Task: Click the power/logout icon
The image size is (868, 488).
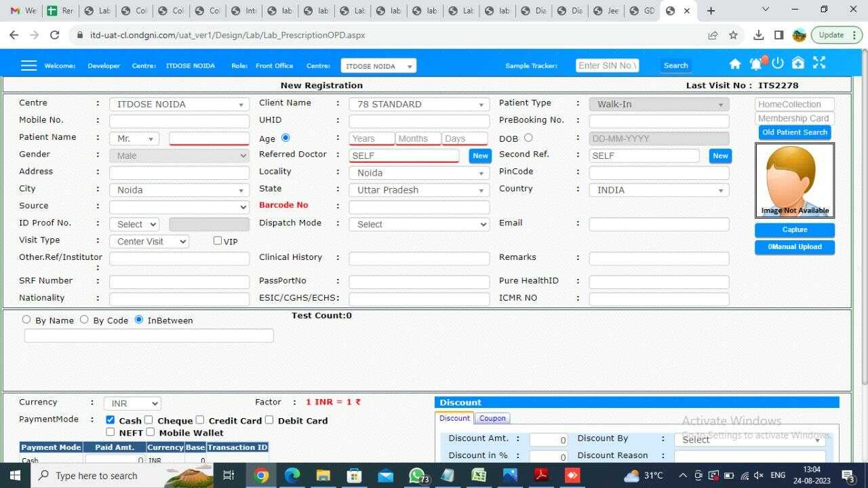Action: point(777,62)
